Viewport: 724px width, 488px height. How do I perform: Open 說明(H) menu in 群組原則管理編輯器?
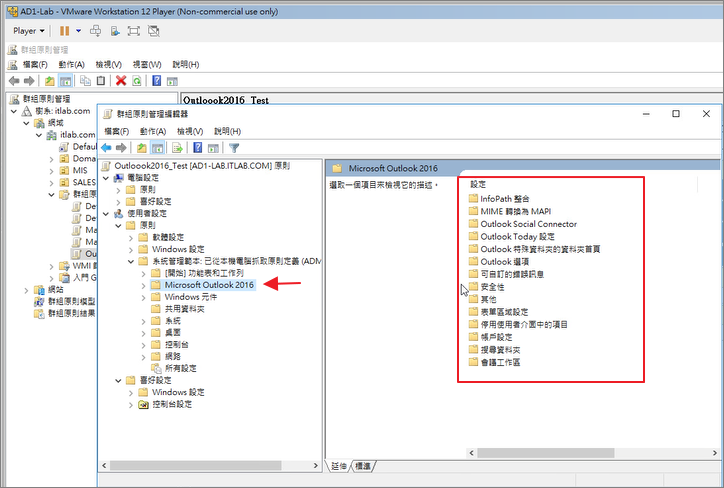coord(227,132)
